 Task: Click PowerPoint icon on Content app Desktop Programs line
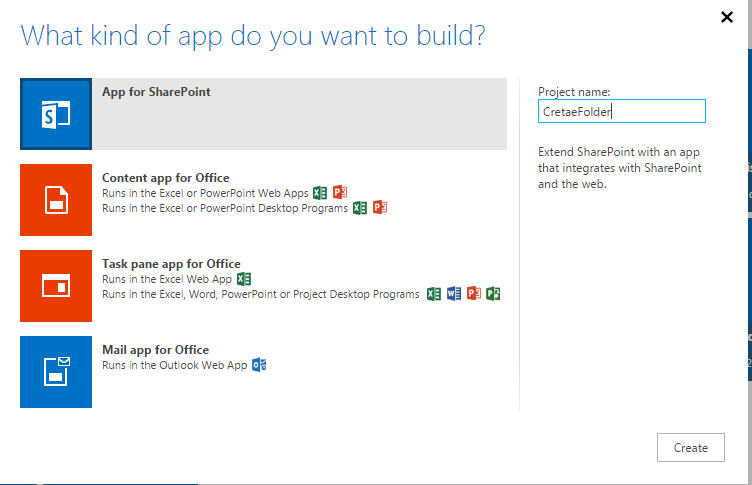click(380, 208)
